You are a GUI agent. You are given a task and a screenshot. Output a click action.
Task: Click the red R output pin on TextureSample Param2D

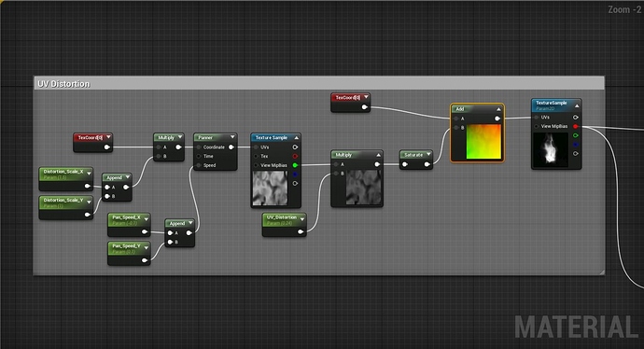[576, 127]
